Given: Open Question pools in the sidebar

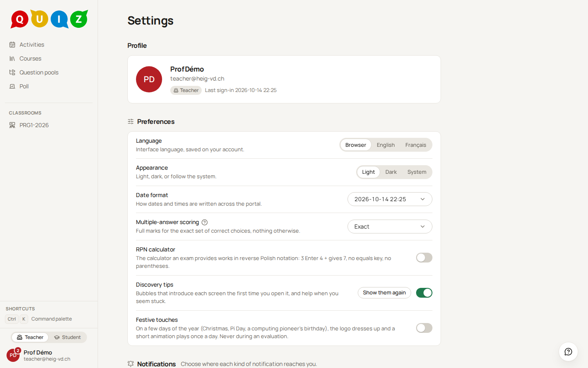Looking at the screenshot, I should click(49, 72).
